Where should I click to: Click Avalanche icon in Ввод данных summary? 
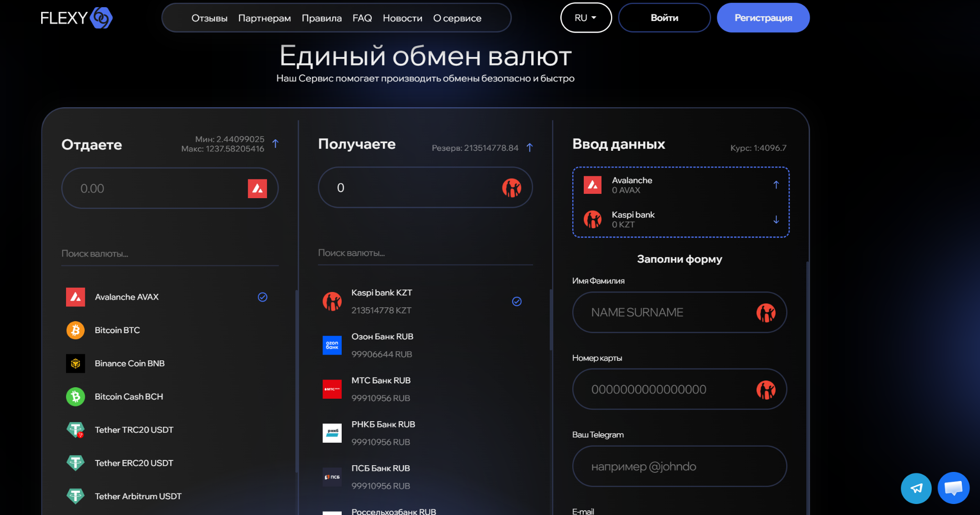click(x=592, y=185)
